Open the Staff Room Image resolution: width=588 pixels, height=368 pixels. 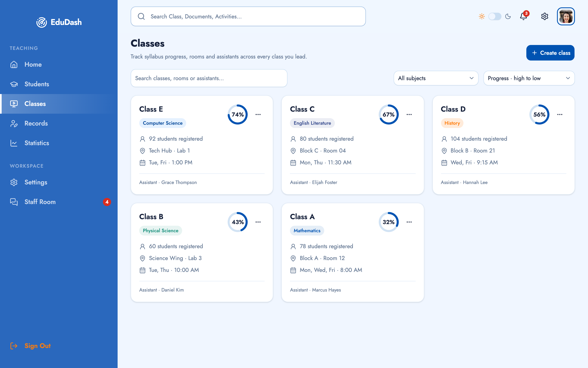[x=59, y=202]
